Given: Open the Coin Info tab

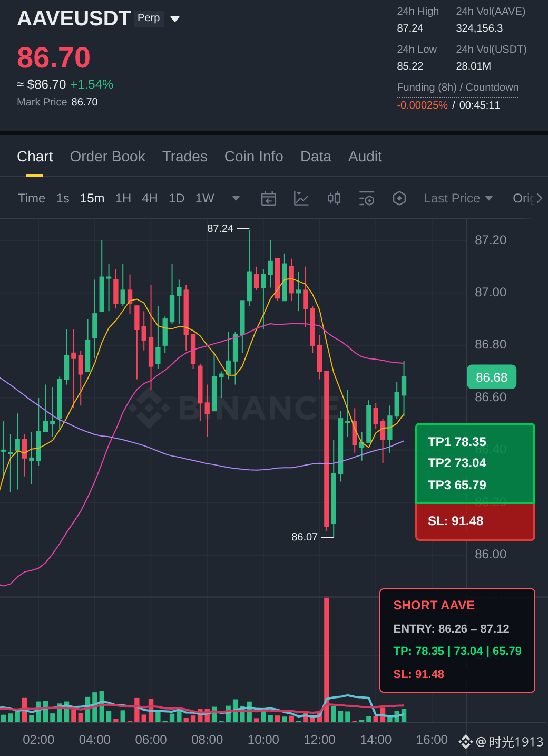Looking at the screenshot, I should (253, 157).
